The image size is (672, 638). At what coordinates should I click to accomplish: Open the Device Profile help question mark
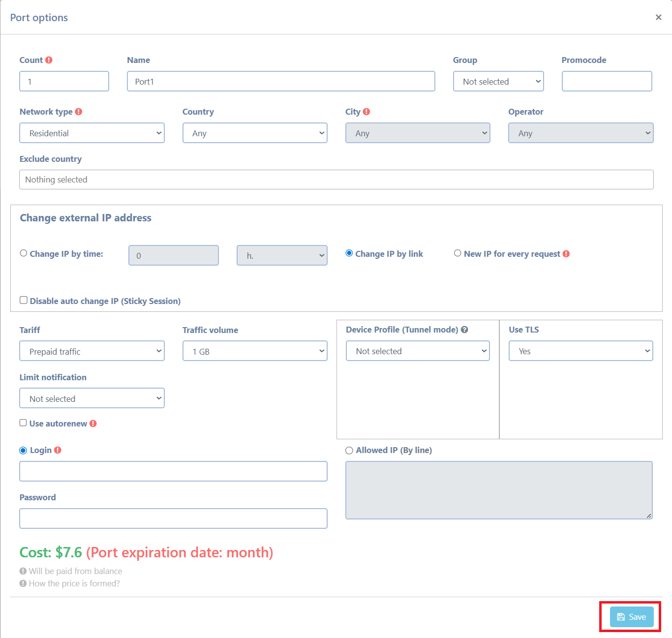[465, 330]
